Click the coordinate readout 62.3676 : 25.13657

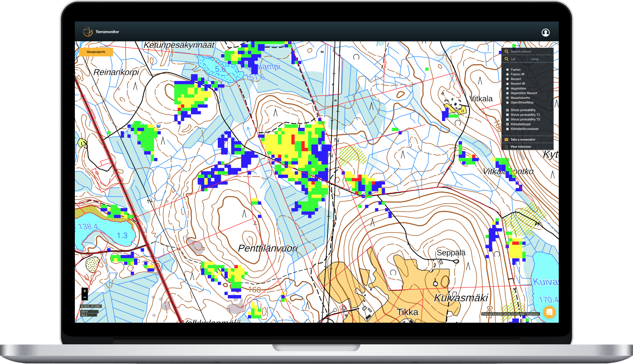91,306
